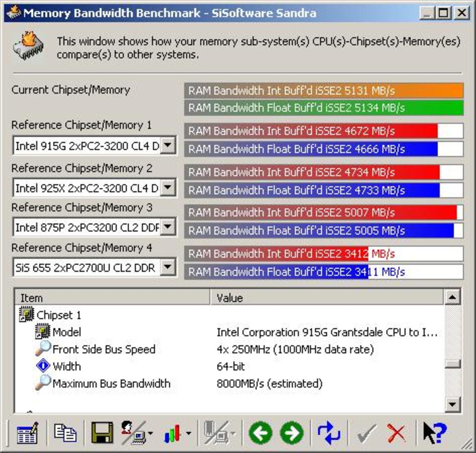
Task: Click the value '4x 250MHz (1000MHz data rate)'
Action: pyautogui.click(x=295, y=349)
